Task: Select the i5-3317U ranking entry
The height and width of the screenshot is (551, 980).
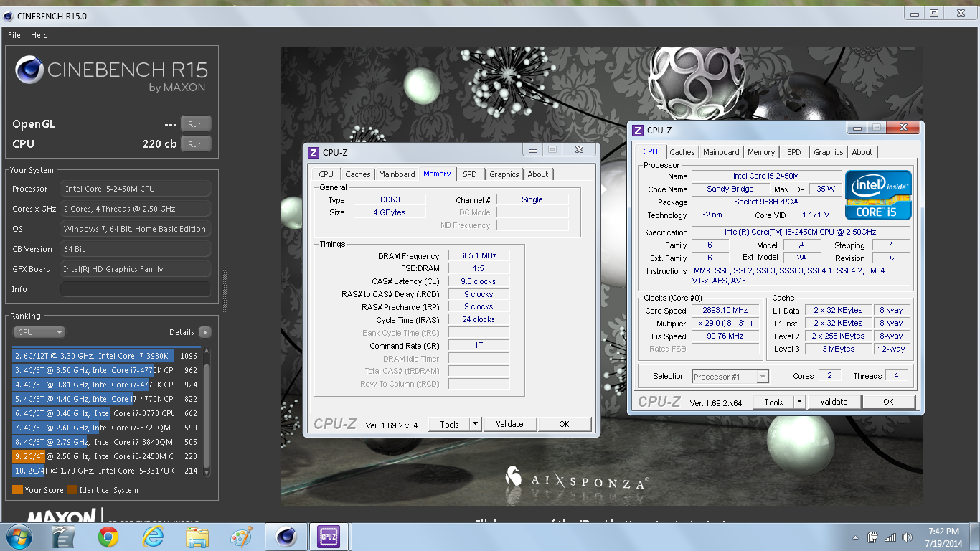Action: coord(106,471)
